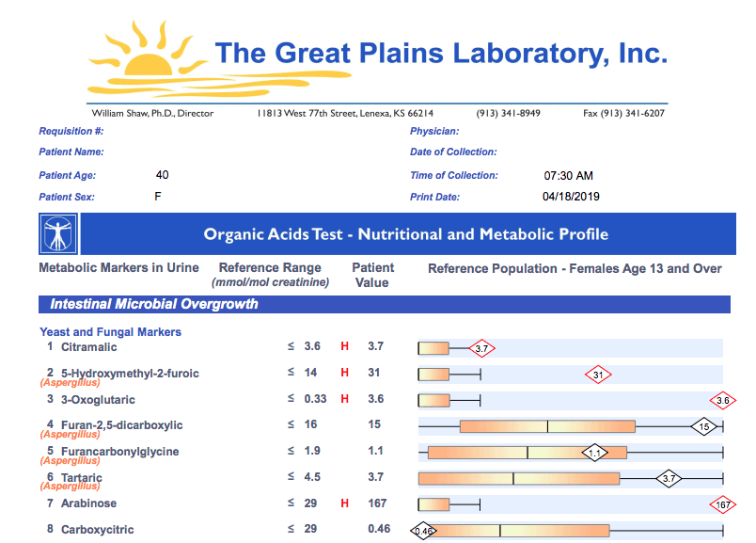Click William Shaw, Ph.D., Director text
The image size is (756, 543).
click(x=152, y=114)
